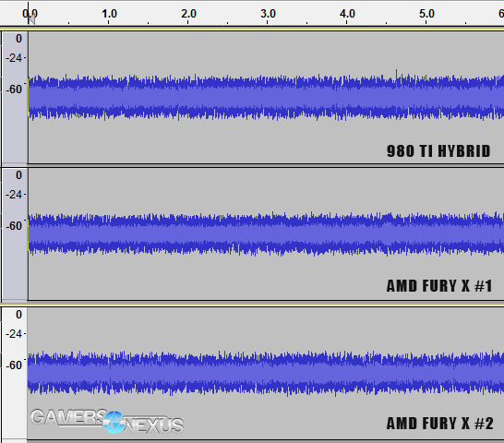
Task: Click the 4.0 second mark on the timeline ruler
Action: tap(347, 14)
